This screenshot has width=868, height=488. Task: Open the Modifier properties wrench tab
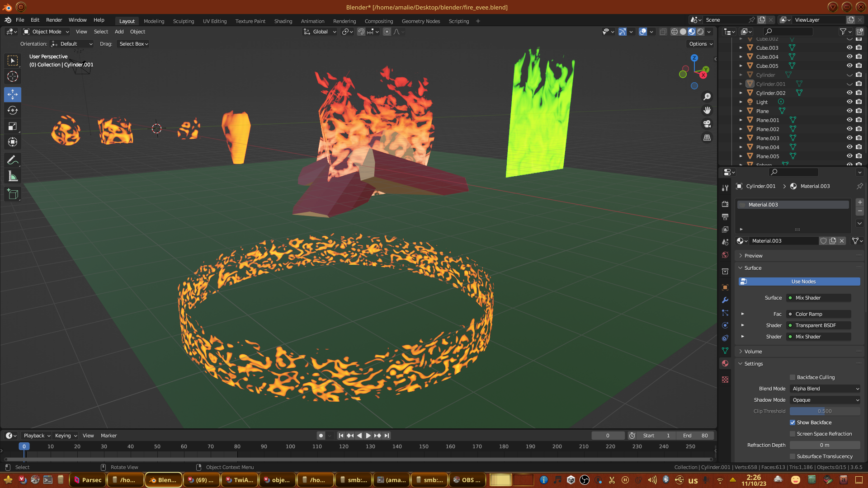pos(725,300)
